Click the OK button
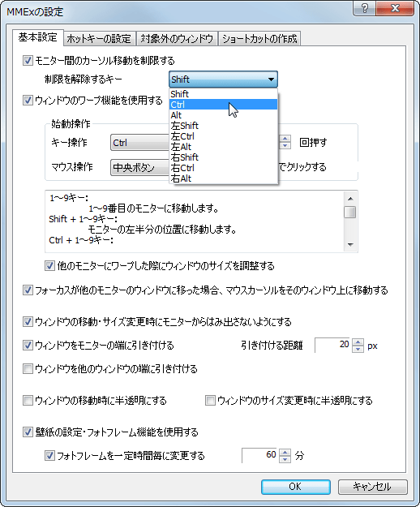 tap(296, 486)
